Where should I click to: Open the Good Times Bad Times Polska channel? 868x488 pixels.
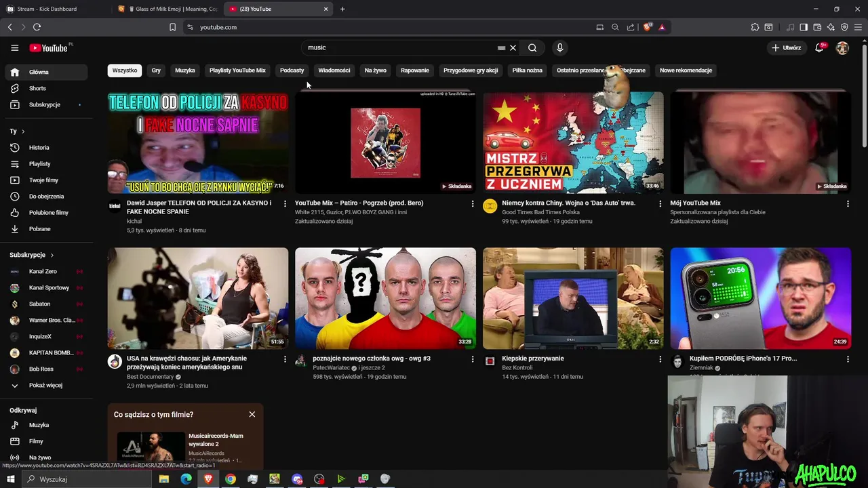tap(540, 212)
